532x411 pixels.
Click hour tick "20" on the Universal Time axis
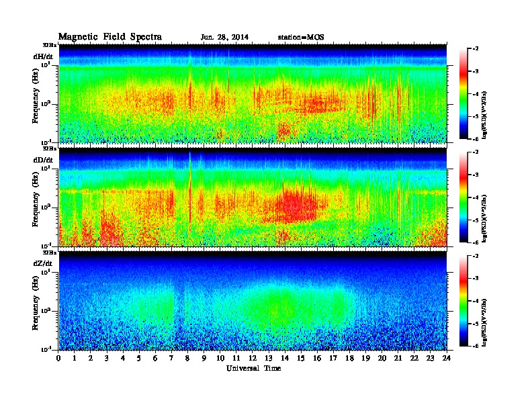[x=382, y=359]
